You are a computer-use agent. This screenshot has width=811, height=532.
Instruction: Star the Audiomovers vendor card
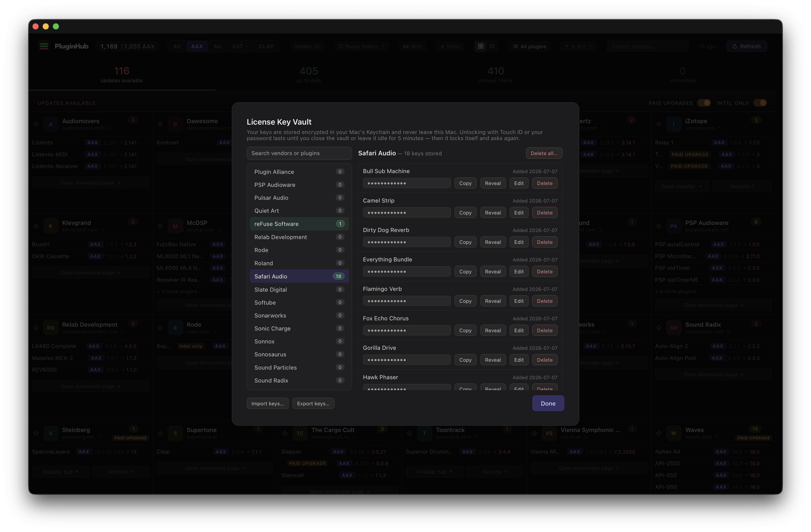coord(36,124)
